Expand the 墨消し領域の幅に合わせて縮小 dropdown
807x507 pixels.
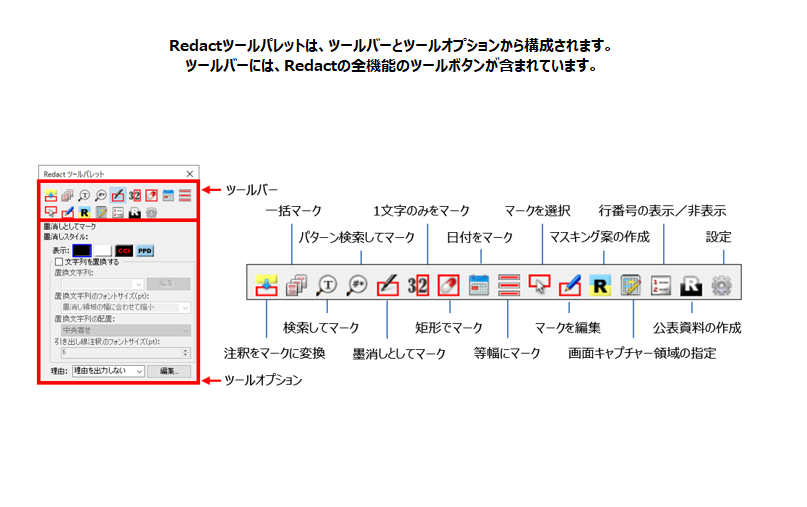pos(126,307)
